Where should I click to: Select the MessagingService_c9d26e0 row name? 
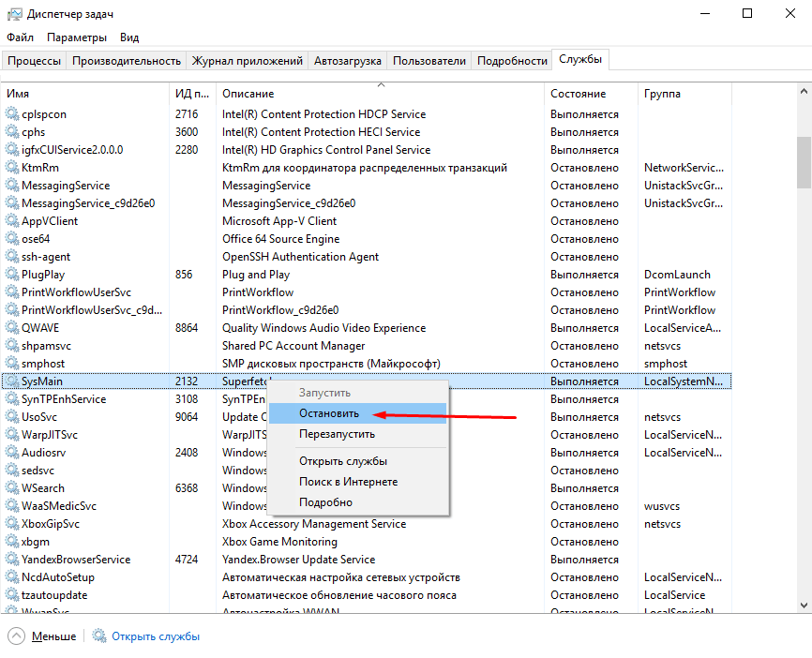(x=88, y=203)
